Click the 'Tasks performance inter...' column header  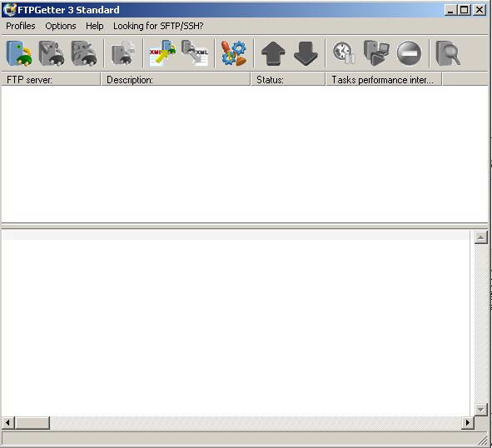click(384, 80)
